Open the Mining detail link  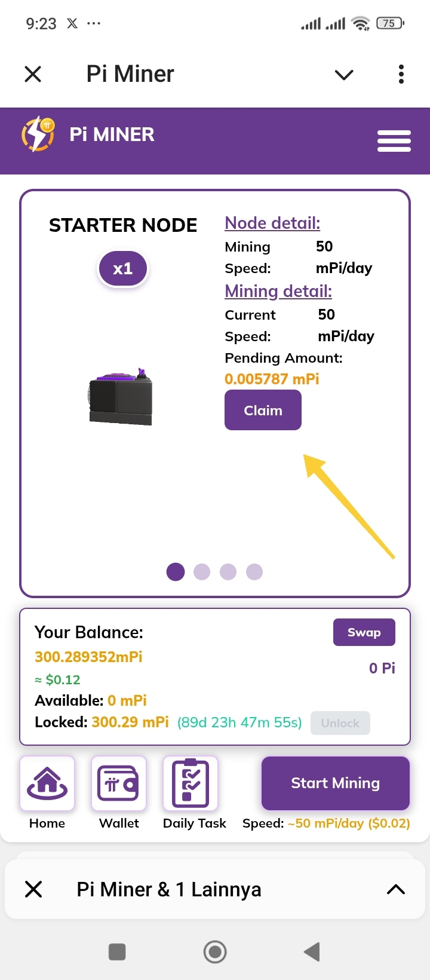pos(278,291)
